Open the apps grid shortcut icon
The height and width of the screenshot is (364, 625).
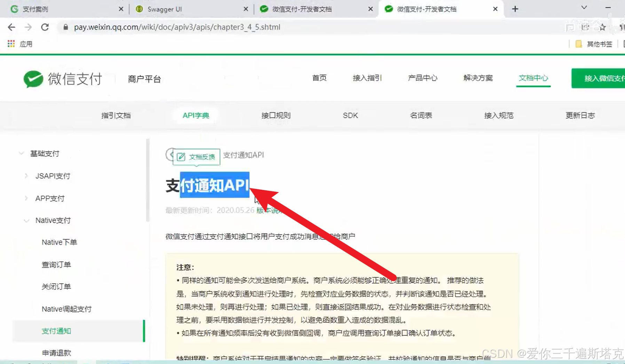(11, 44)
